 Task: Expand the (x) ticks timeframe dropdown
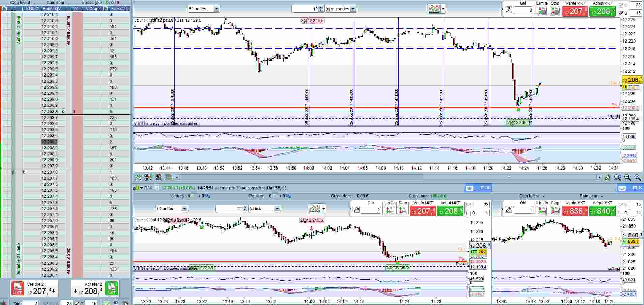pos(277,209)
